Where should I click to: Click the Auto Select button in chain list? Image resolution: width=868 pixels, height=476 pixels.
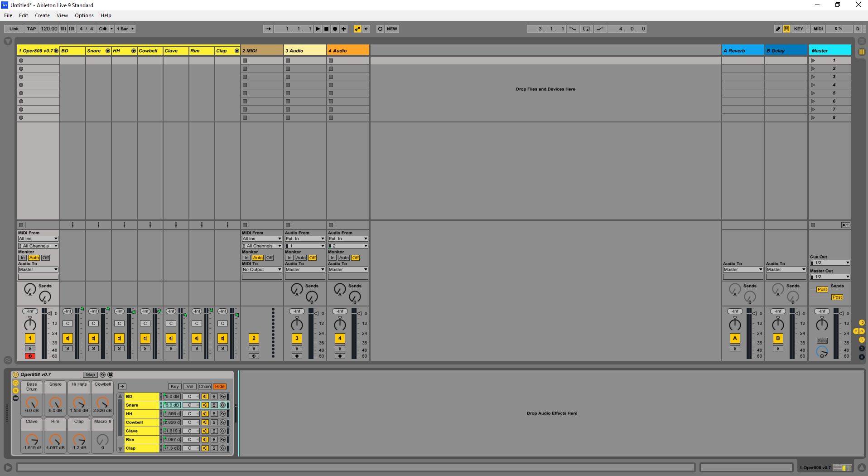pos(122,386)
